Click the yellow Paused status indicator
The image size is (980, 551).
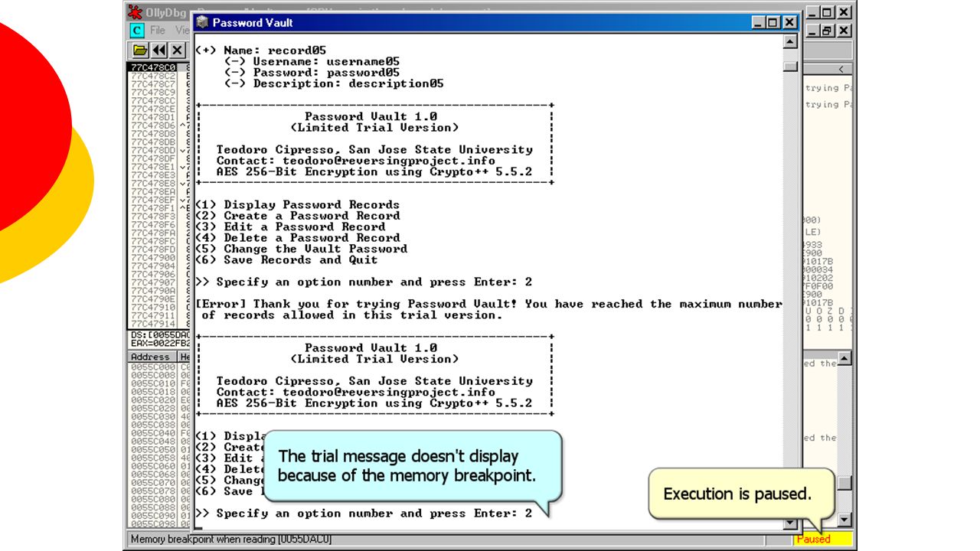823,540
